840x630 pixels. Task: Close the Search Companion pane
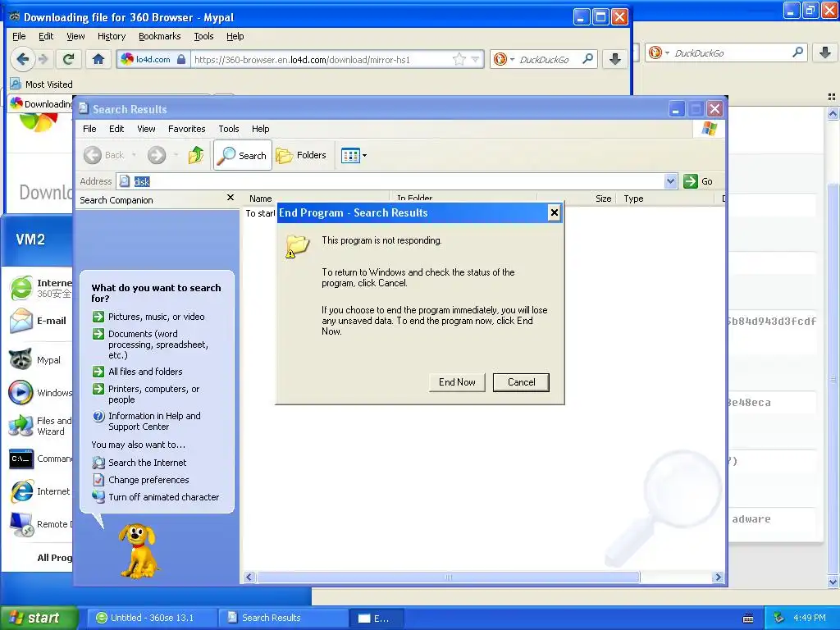coord(231,198)
